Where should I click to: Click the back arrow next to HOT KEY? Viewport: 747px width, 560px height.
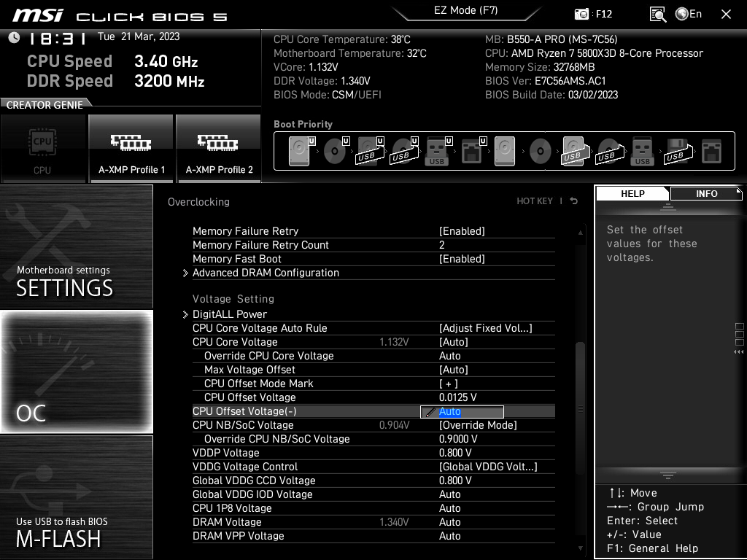(574, 201)
